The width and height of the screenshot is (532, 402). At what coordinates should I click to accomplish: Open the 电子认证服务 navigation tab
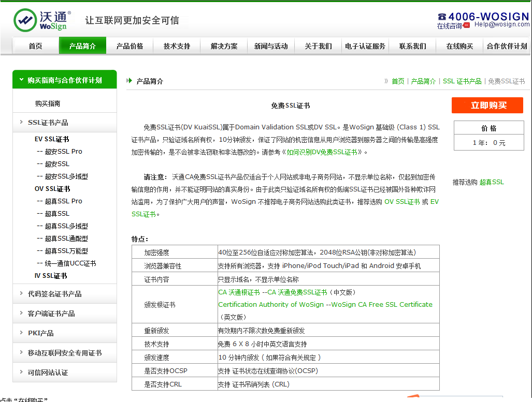365,46
